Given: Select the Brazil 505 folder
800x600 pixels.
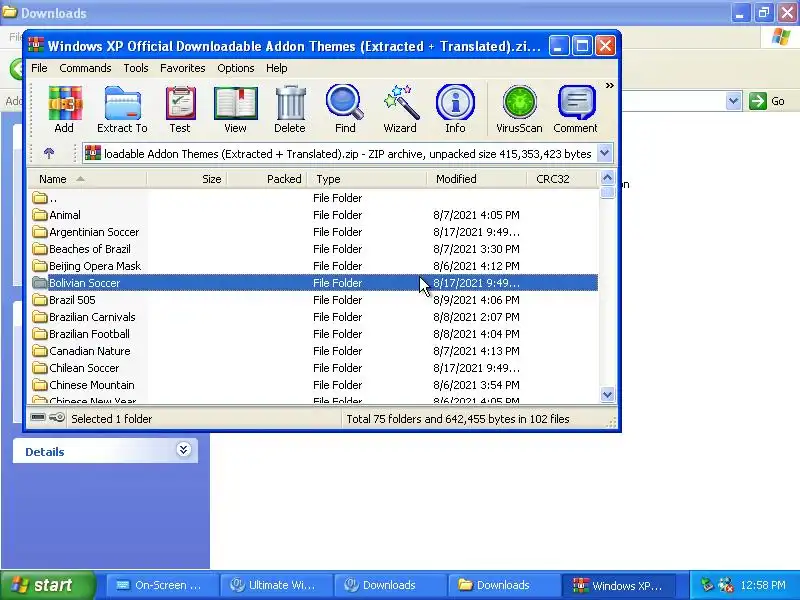Looking at the screenshot, I should (314, 300).
